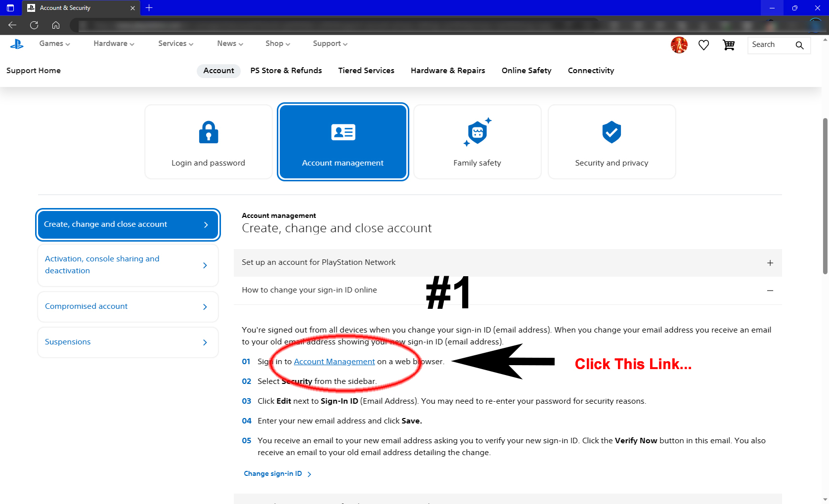Viewport: 829px width, 504px height.
Task: Open a new browser tab
Action: click(x=149, y=8)
